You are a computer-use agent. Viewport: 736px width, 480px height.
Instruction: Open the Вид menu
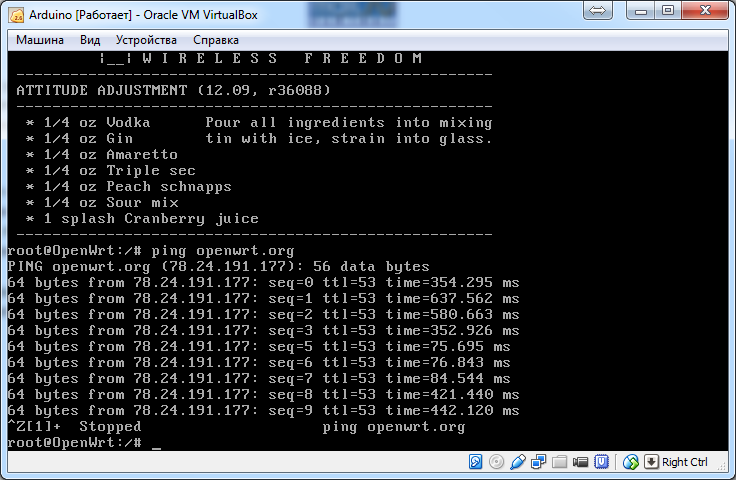(x=90, y=40)
